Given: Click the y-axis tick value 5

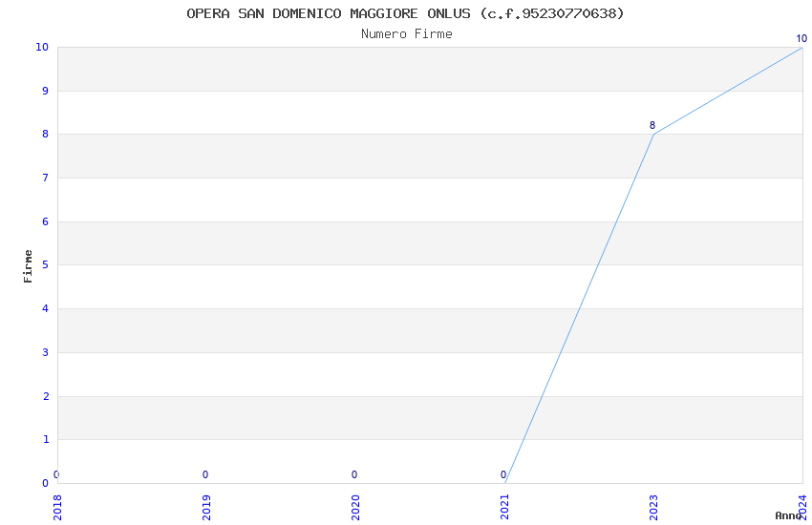Looking at the screenshot, I should point(46,264).
